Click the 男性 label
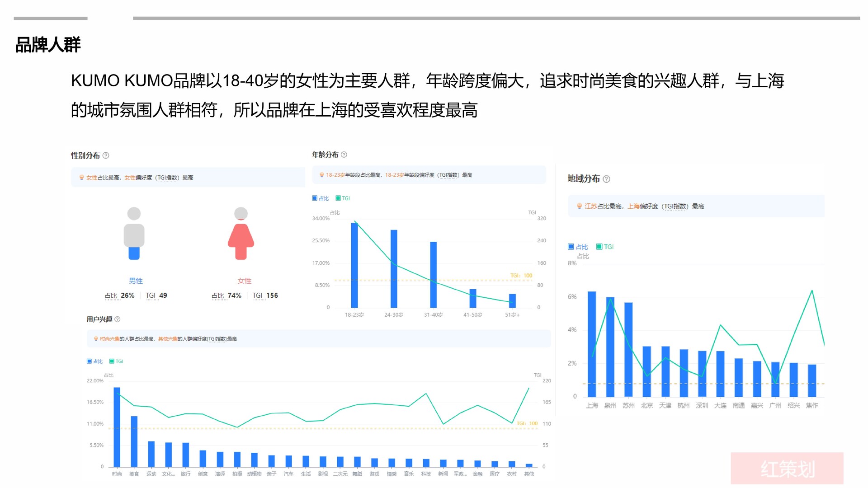The image size is (868, 488). pos(136,281)
